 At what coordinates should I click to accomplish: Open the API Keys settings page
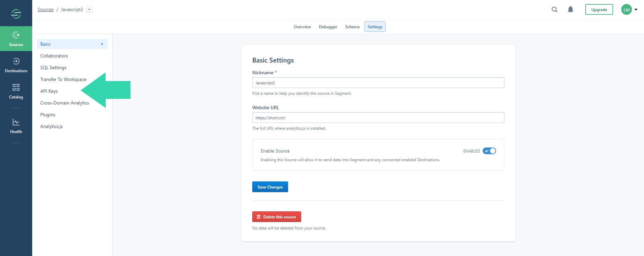(x=49, y=91)
